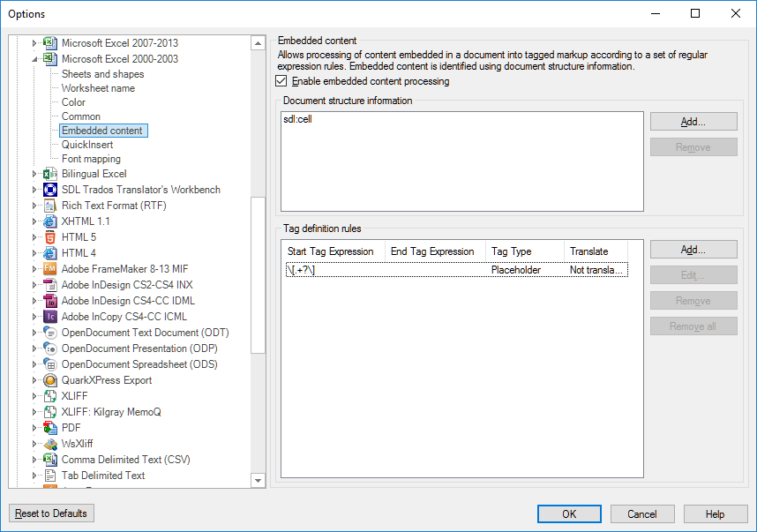Click the tree scrollbar up arrow
The image size is (757, 532).
(x=259, y=43)
